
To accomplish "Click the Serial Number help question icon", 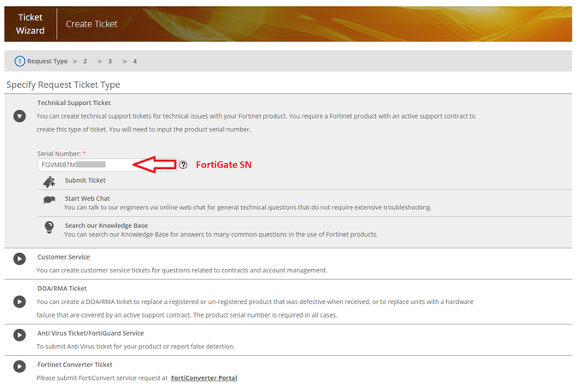I will point(183,165).
